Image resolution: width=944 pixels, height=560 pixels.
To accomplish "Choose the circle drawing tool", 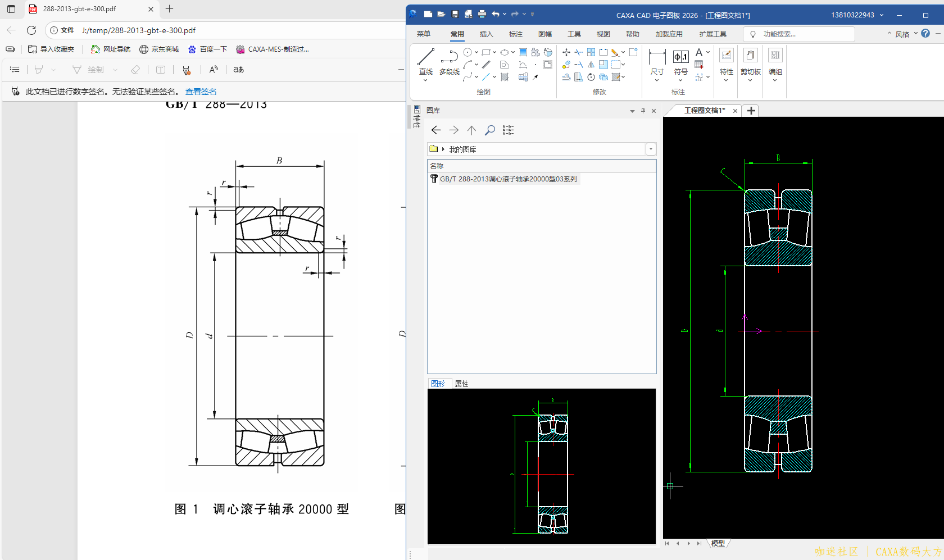I will pos(468,52).
